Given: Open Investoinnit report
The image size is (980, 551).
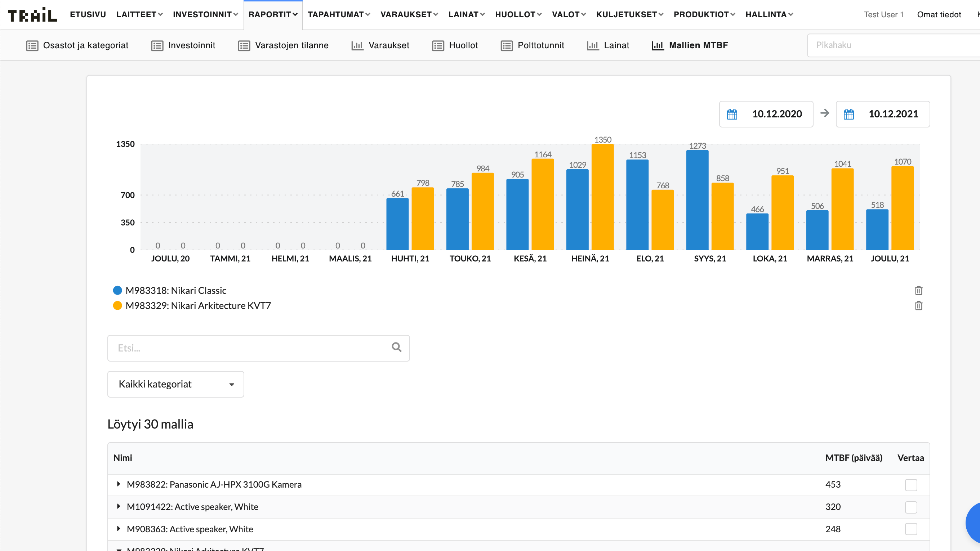Looking at the screenshot, I should click(183, 45).
